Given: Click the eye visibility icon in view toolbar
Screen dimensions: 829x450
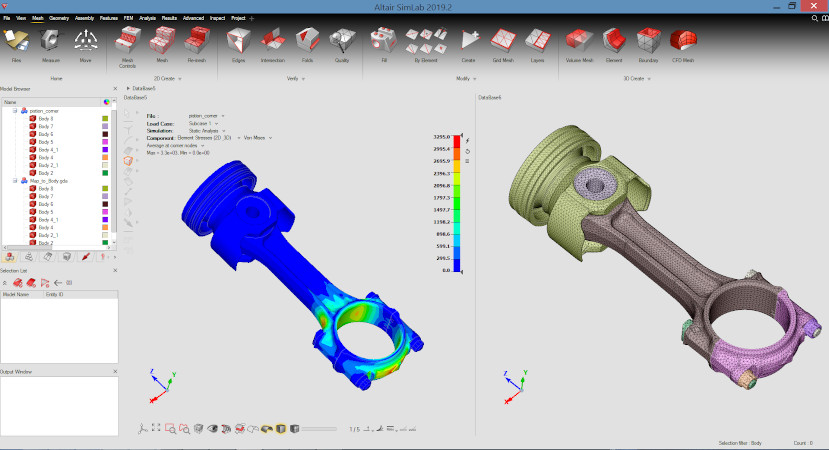Looking at the screenshot, I should pos(213,428).
